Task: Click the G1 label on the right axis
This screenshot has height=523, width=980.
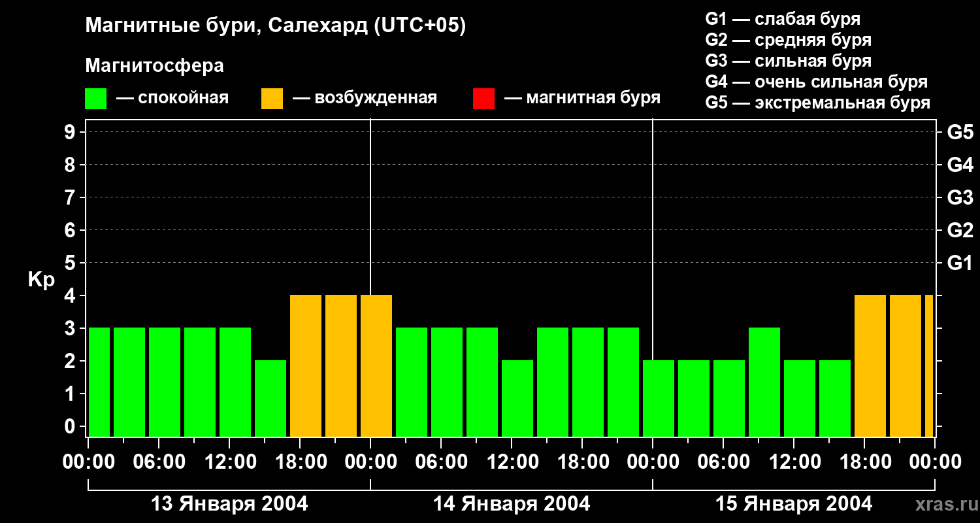Action: (960, 263)
